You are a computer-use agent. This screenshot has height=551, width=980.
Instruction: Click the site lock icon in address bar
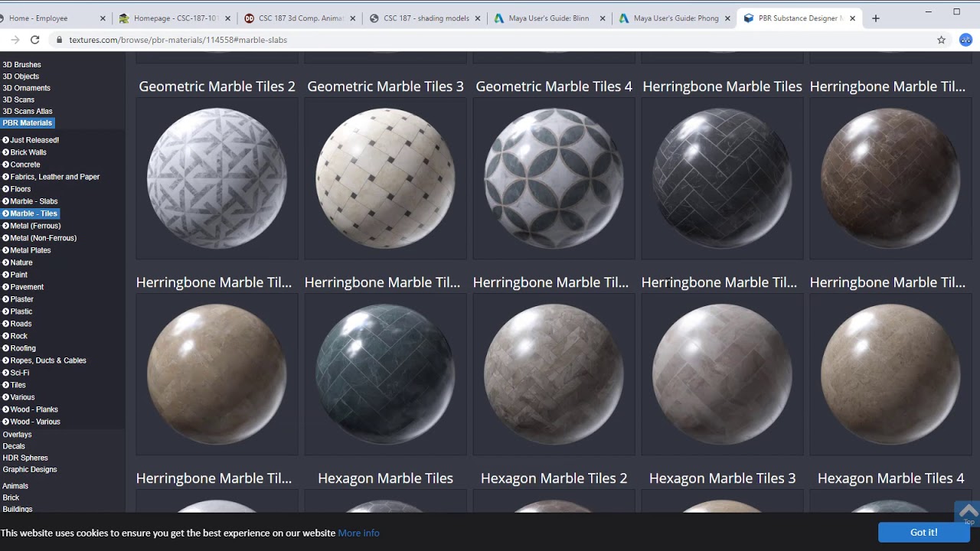tap(59, 40)
